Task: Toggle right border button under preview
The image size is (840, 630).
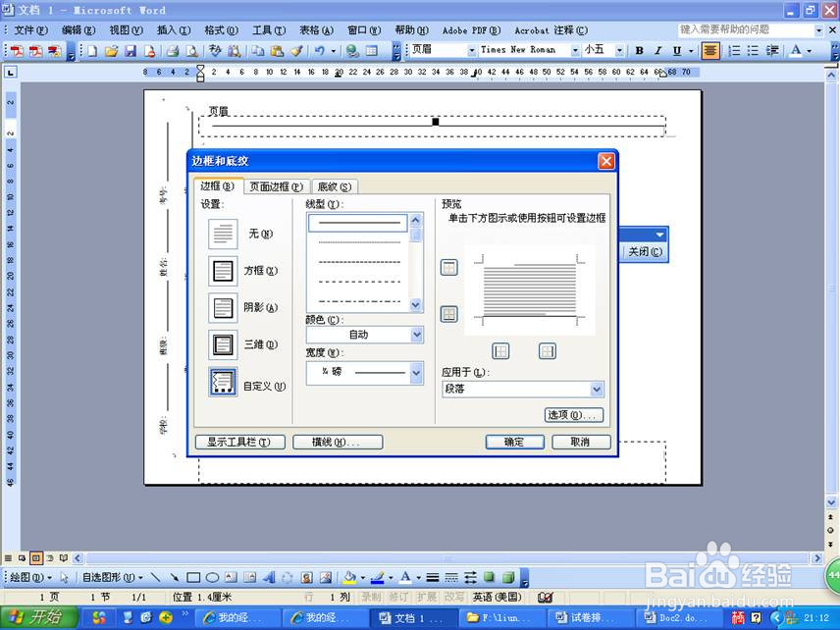Action: click(547, 351)
